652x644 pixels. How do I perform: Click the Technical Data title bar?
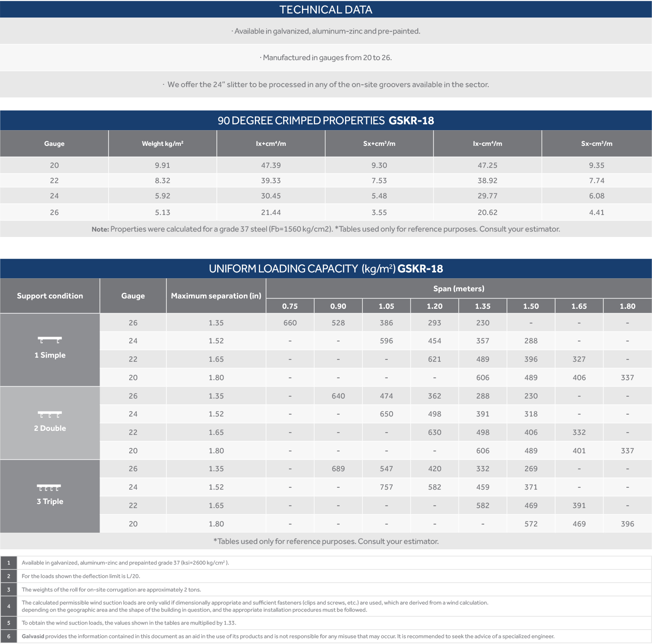(x=326, y=9)
